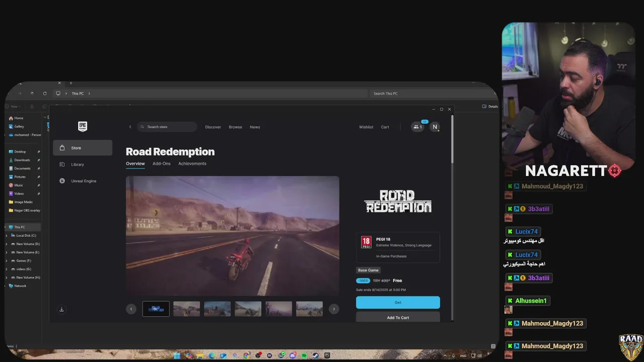Open Documents in File Explorer sidebar
The image size is (644, 362).
[x=19, y=168]
